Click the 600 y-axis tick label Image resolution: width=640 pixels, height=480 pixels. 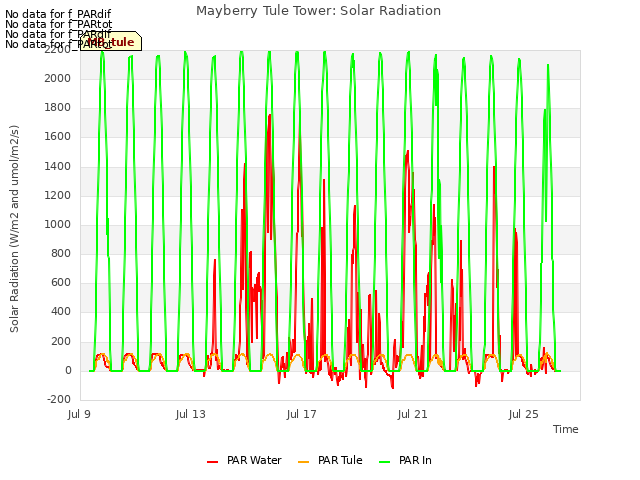61,283
